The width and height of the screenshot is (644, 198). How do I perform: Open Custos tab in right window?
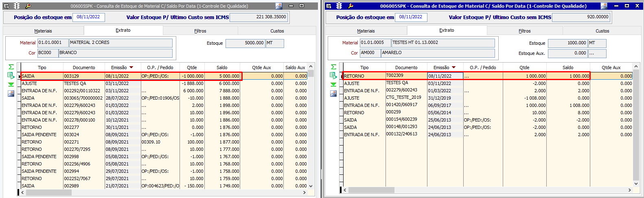(x=602, y=31)
